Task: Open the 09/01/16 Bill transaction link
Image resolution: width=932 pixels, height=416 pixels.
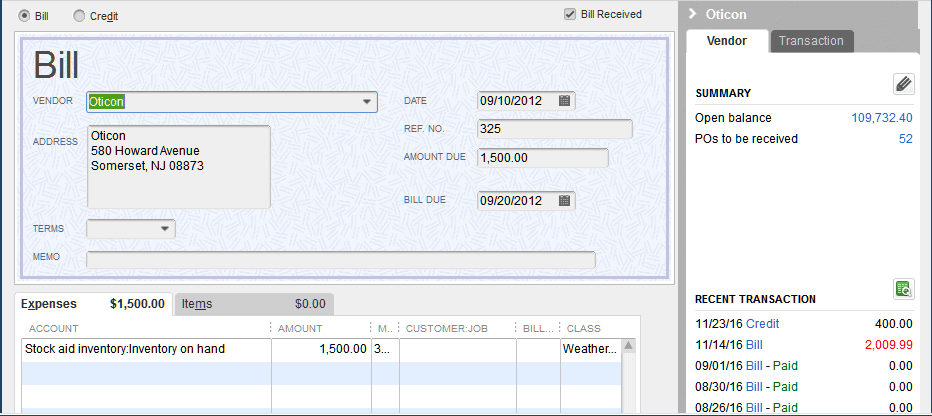Action: point(754,365)
